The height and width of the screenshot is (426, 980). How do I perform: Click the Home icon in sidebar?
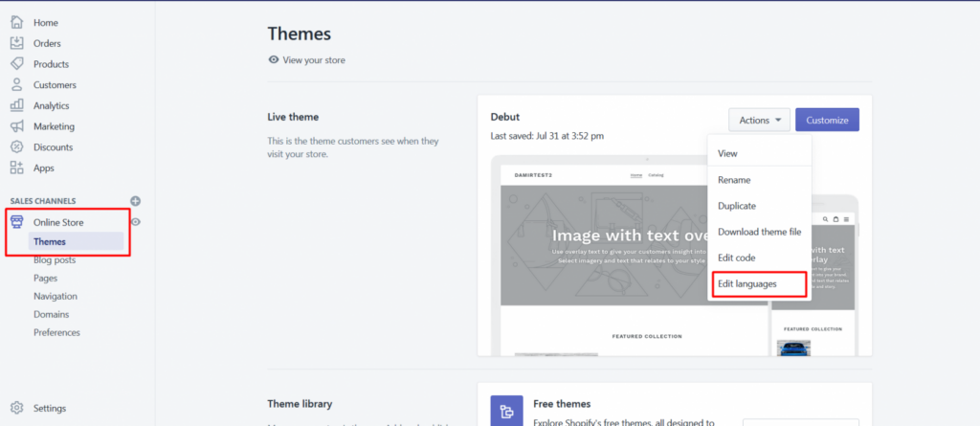(17, 22)
